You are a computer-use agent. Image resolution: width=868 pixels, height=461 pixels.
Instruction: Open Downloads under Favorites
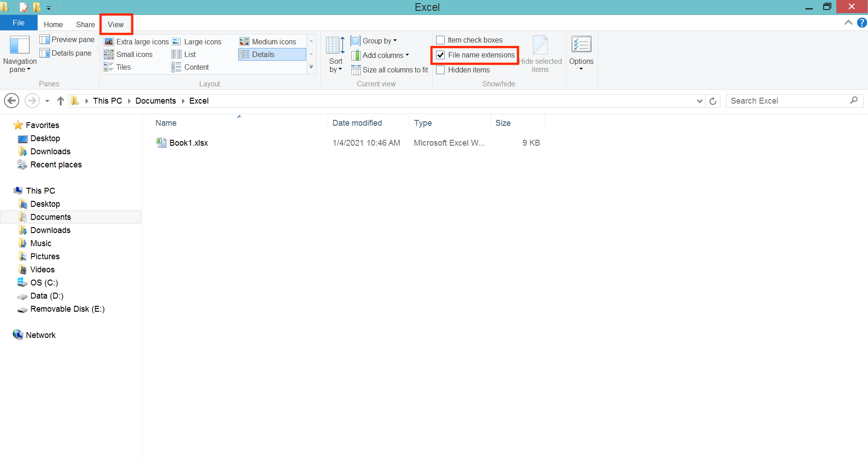(x=44, y=152)
